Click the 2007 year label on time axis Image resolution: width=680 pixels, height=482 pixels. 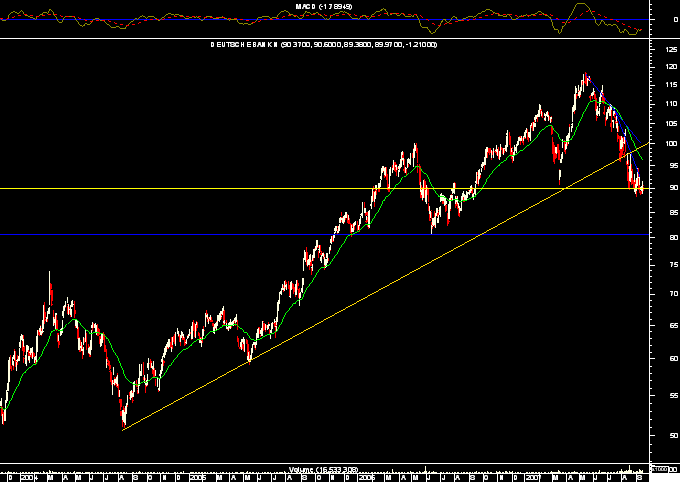tap(533, 478)
